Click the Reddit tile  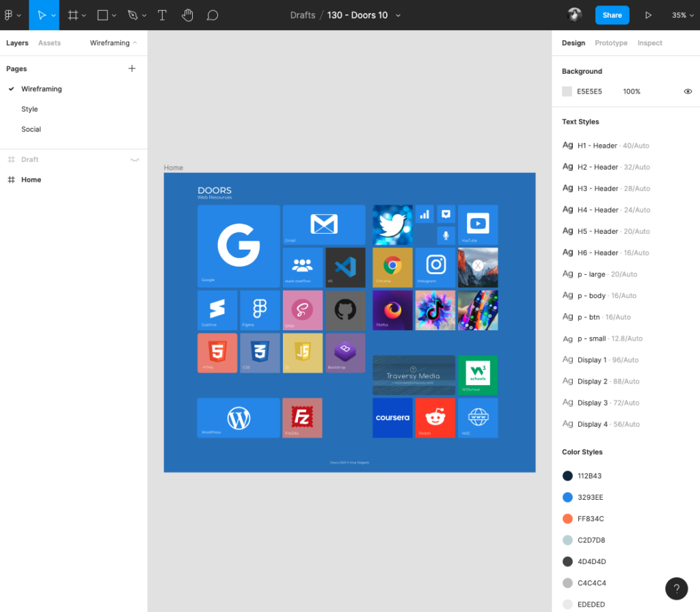(435, 418)
